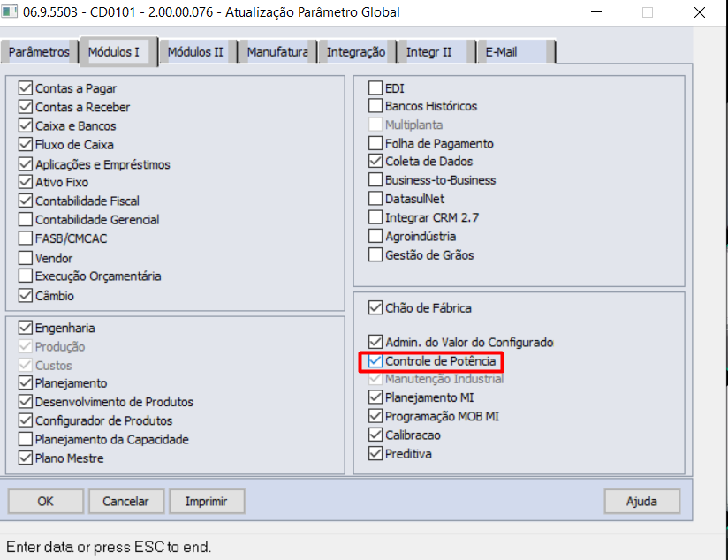Toggle Contas a Receber checkbox
Screen dimensions: 728x560
[26, 107]
